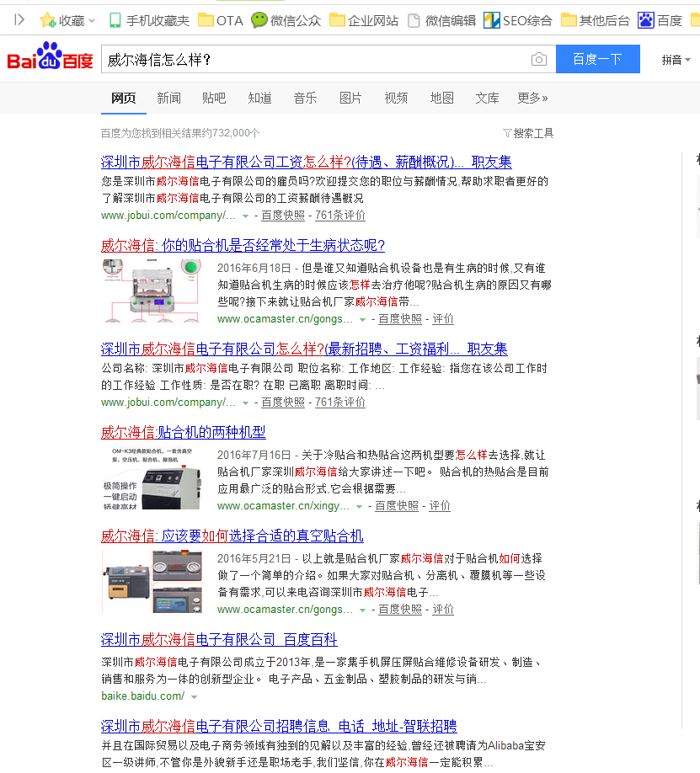Open 更多» tab options
Image resolution: width=700 pixels, height=773 pixels.
tap(532, 99)
